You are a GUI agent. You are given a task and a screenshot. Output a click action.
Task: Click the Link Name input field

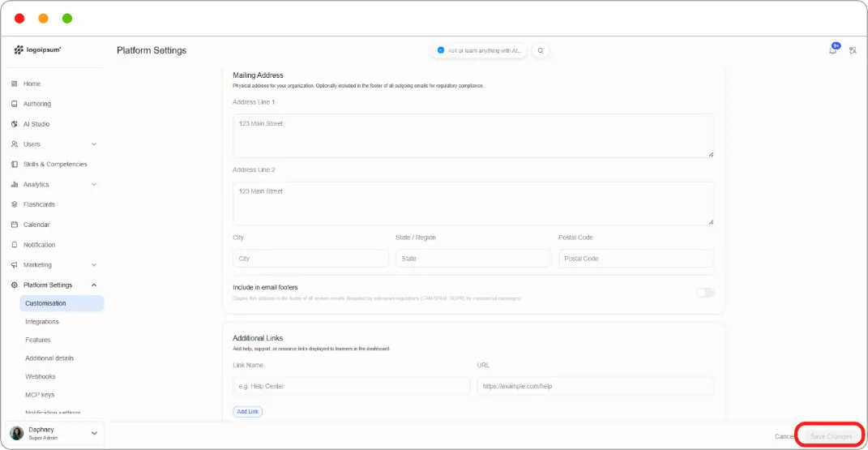352,386
